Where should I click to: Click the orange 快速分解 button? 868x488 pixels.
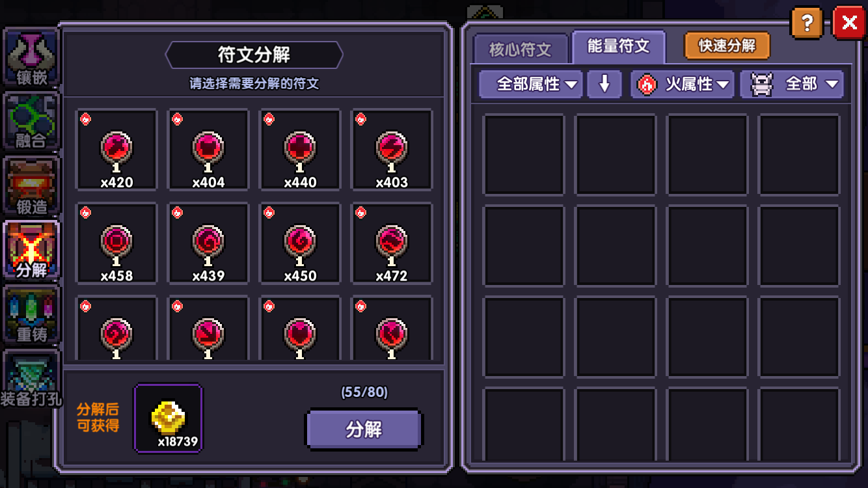(x=727, y=46)
